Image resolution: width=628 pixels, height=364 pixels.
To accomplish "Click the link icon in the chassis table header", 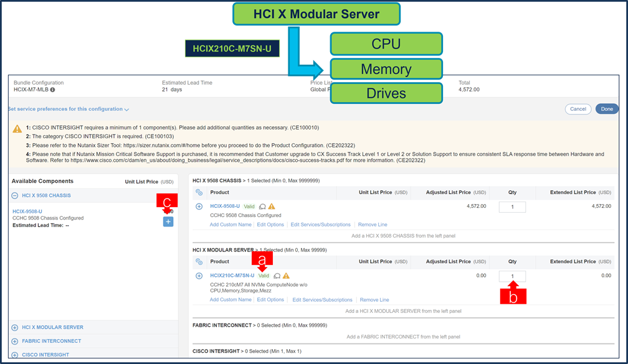I will pyautogui.click(x=199, y=192).
